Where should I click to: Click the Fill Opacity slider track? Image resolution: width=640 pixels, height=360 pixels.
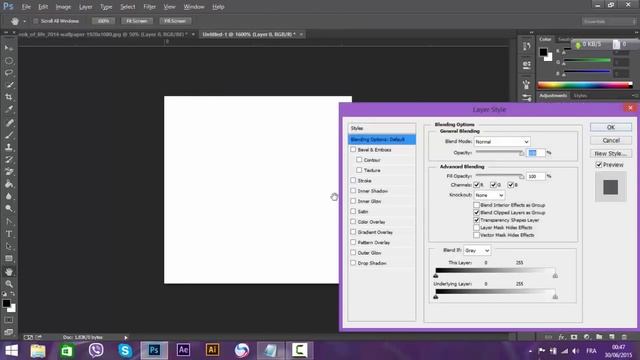point(500,176)
